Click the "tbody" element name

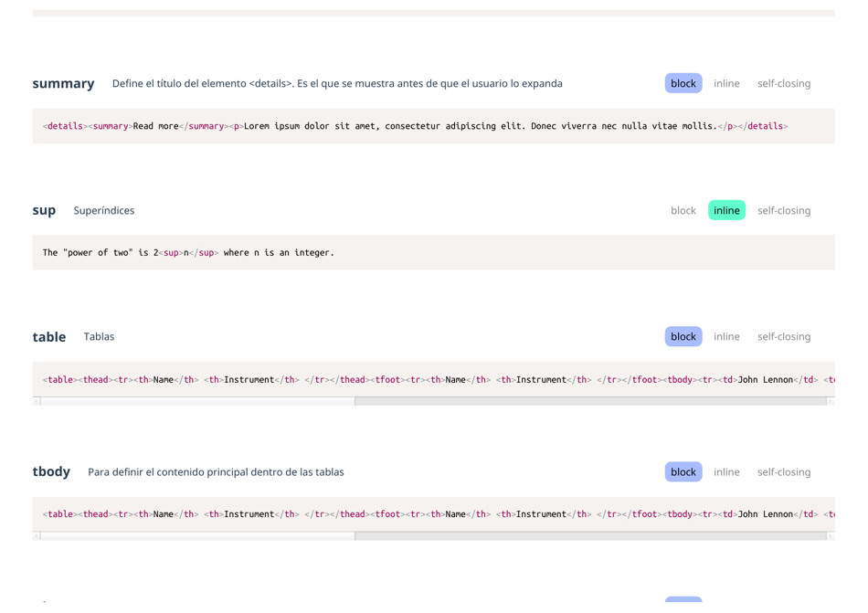51,471
